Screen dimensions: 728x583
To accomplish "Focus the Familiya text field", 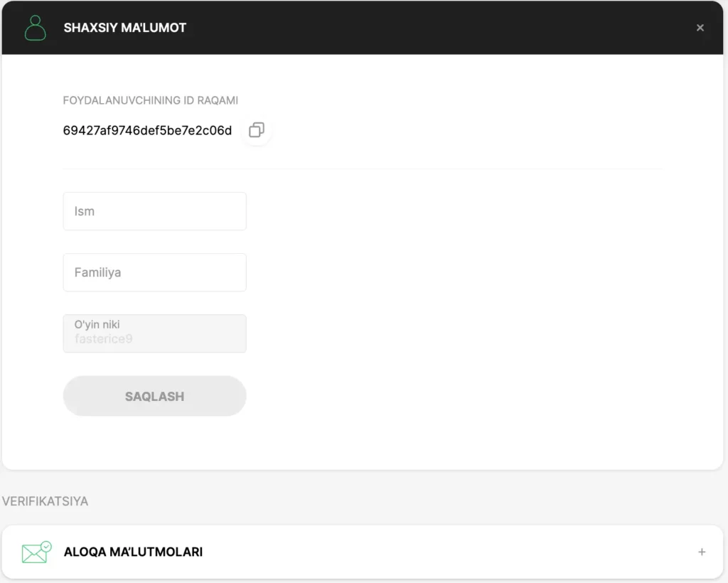I will (x=154, y=272).
